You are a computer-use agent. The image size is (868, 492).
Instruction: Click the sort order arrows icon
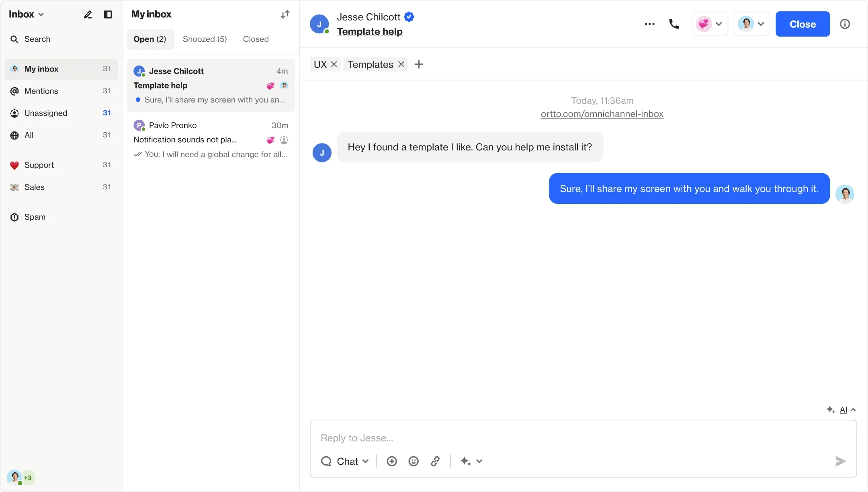[285, 15]
